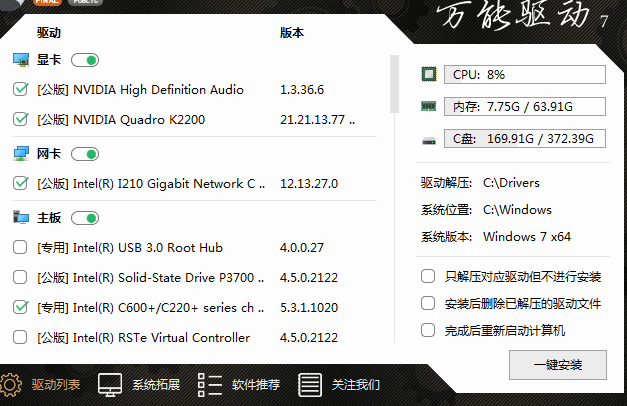
Task: Click the network card (网卡) category icon
Action: (21, 154)
